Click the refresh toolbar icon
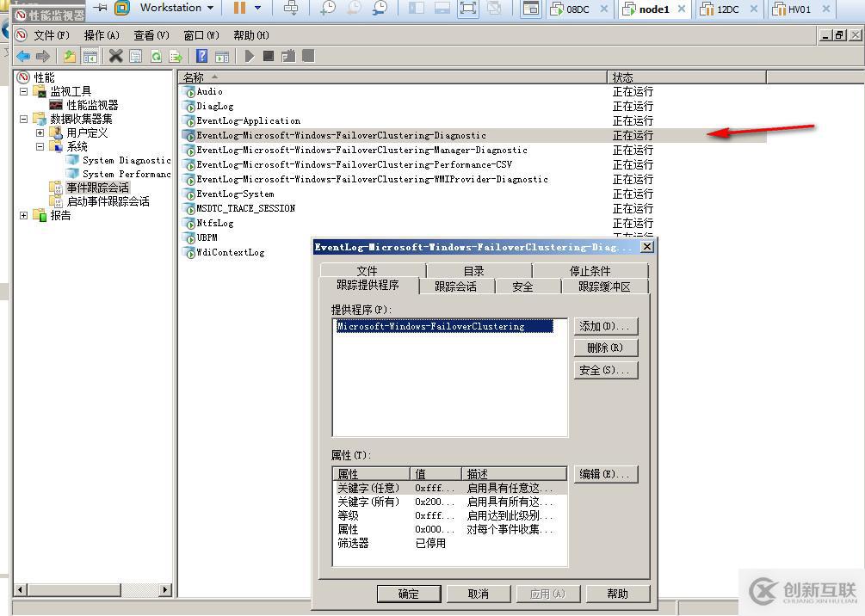 click(x=156, y=56)
